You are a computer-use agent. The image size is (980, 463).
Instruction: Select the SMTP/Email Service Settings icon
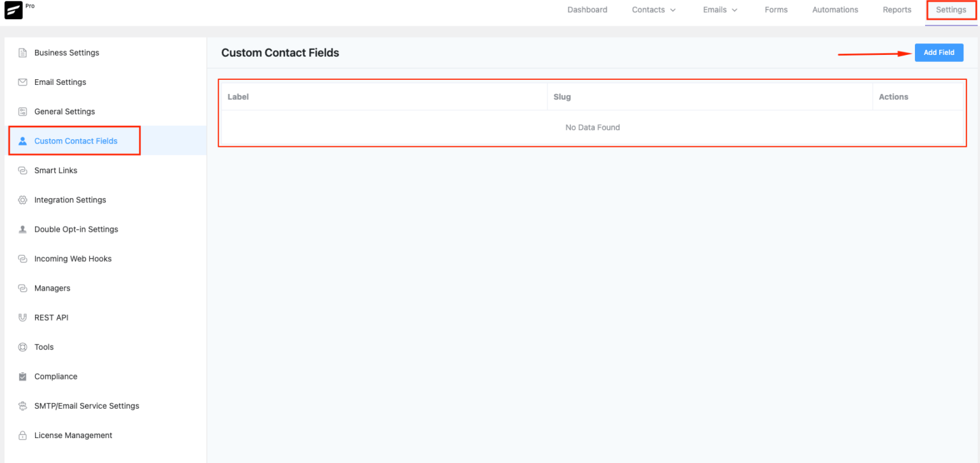coord(22,406)
